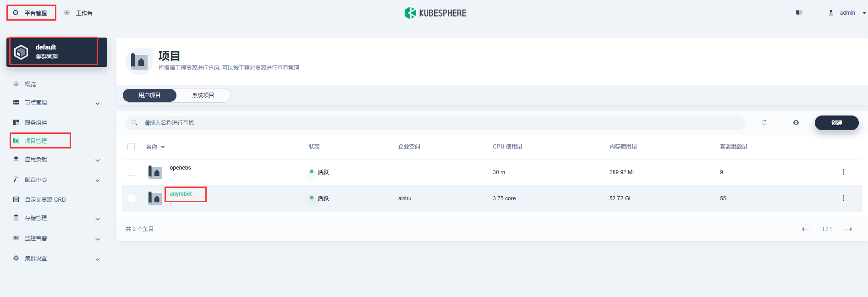
Task: Go to next page arrow
Action: (x=848, y=229)
